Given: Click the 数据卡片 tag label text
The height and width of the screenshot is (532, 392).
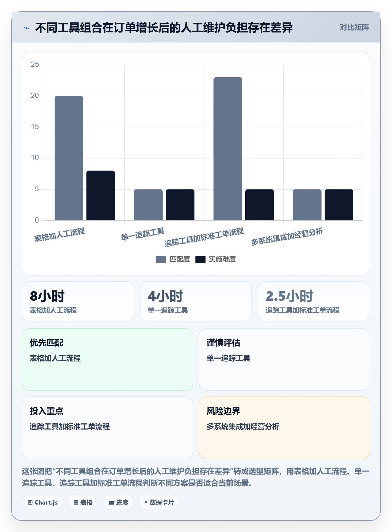Looking at the screenshot, I should 162,503.
